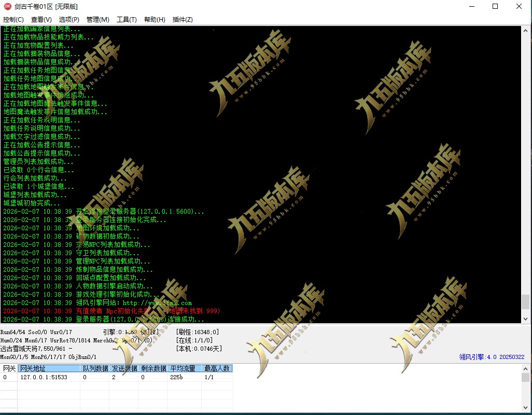Image resolution: width=532 pixels, height=415 pixels.
Task: Click log line 管理员列表加载成功
Action: pyautogui.click(x=38, y=161)
